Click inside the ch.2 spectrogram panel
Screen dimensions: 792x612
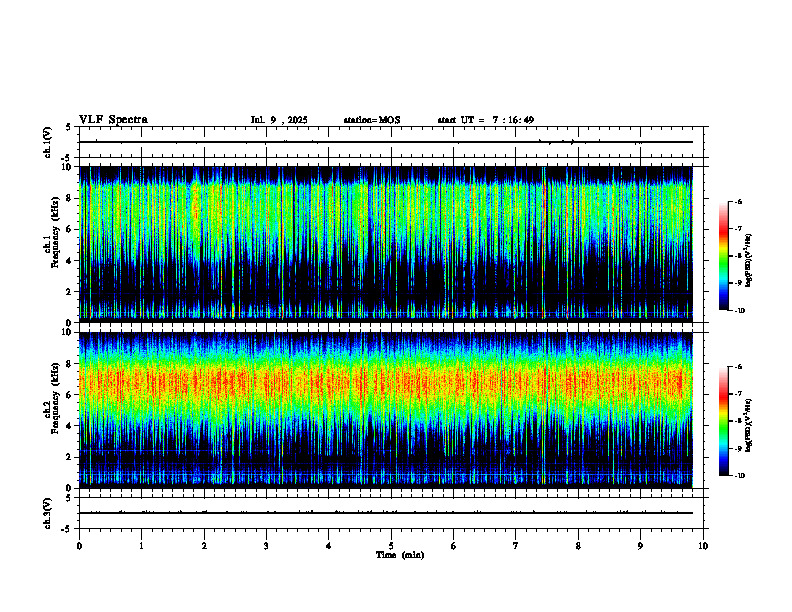386,410
